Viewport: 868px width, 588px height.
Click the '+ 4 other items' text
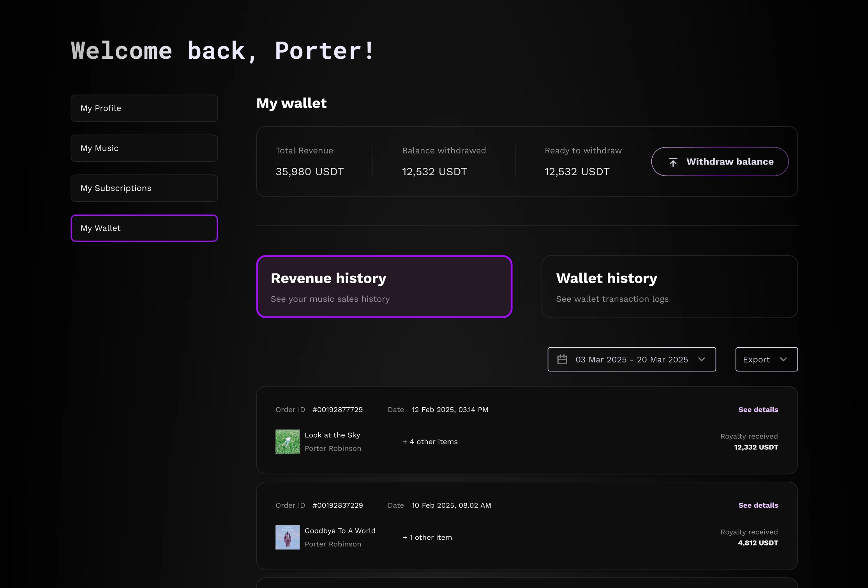tap(430, 442)
